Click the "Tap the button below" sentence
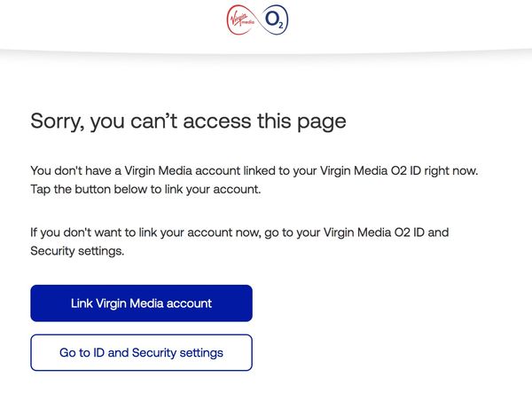 [x=145, y=189]
